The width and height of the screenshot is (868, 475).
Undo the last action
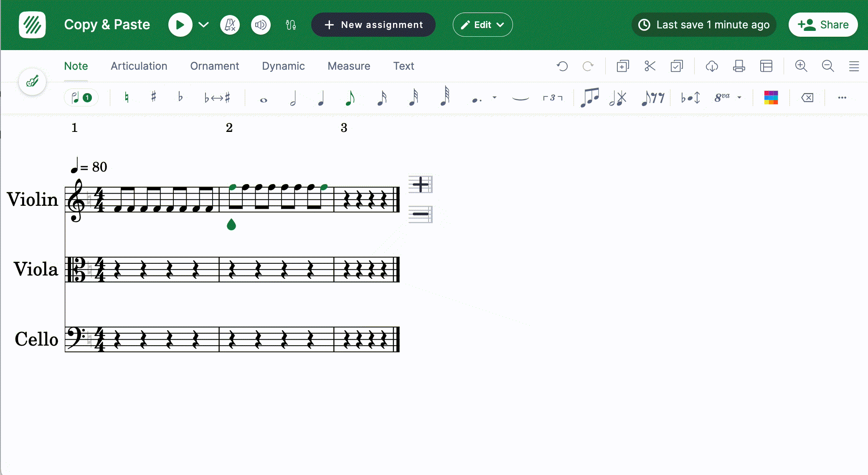tap(562, 66)
